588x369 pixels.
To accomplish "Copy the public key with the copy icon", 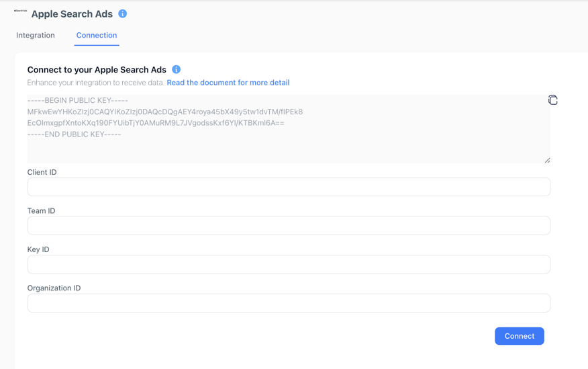I will [x=552, y=100].
